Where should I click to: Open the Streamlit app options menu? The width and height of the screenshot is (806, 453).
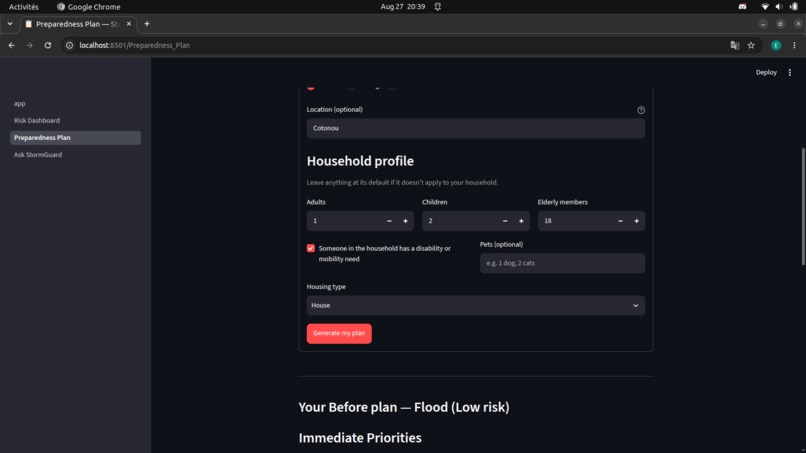click(790, 73)
